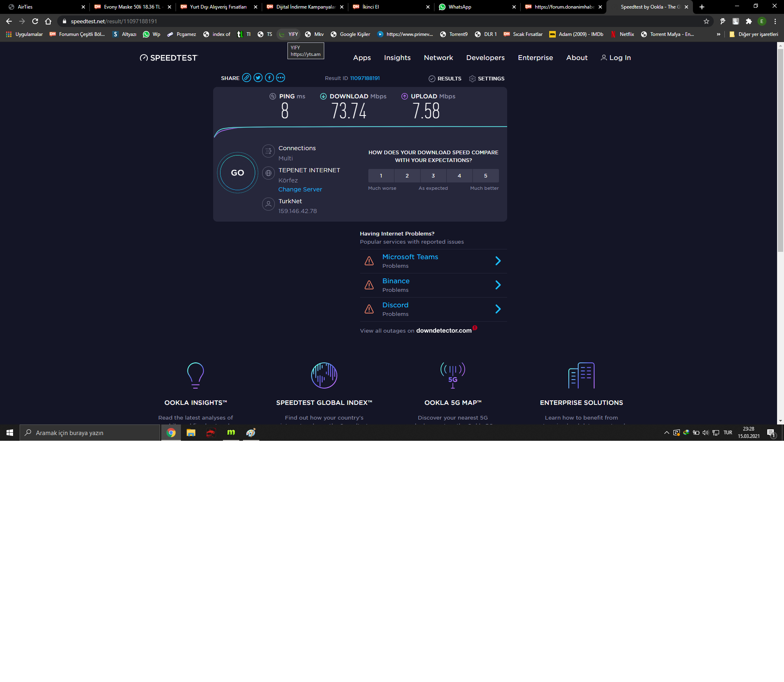The height and width of the screenshot is (682, 784).
Task: Rate download speed as 5
Action: [x=486, y=176]
